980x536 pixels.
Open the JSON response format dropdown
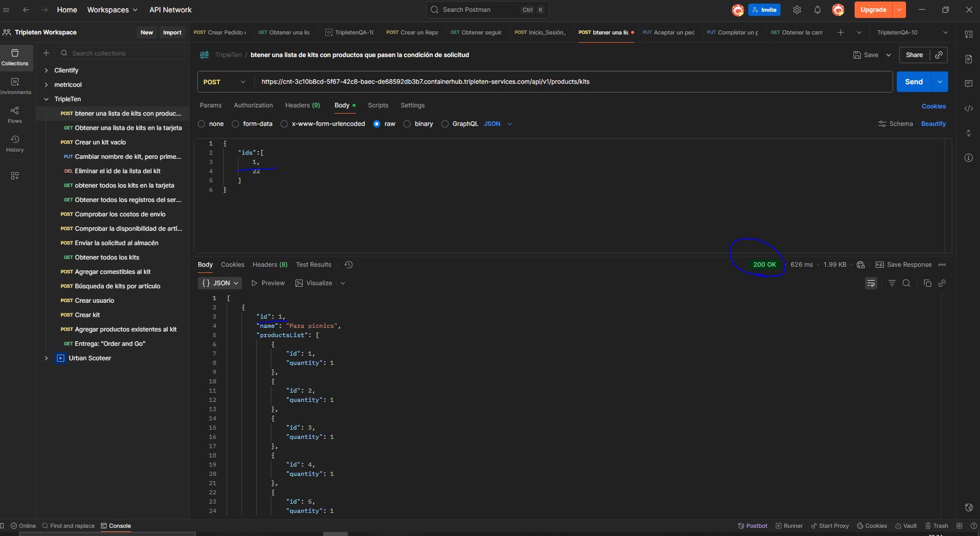[x=220, y=283]
